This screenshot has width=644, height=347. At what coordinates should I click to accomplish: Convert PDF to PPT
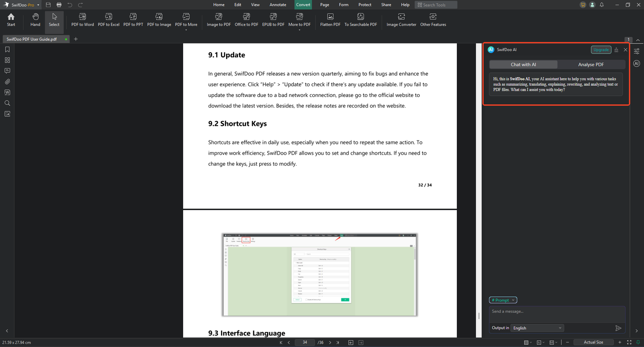click(x=133, y=20)
